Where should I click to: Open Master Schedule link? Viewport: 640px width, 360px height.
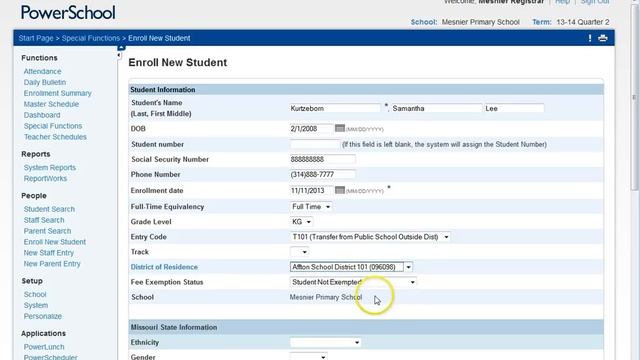tap(51, 104)
